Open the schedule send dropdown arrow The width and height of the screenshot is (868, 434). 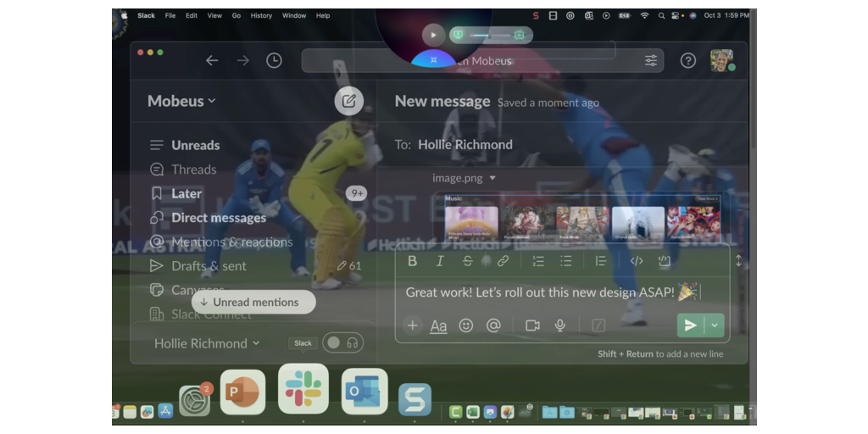click(715, 325)
